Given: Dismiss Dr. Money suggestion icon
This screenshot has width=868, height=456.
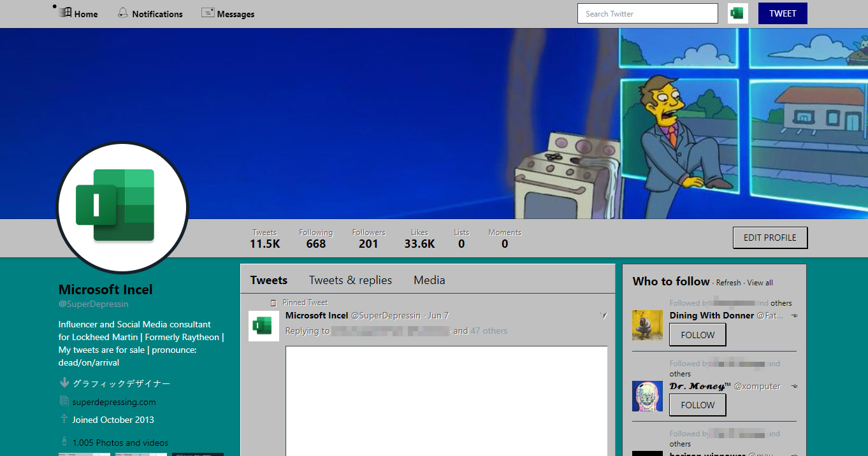Looking at the screenshot, I should (x=794, y=386).
